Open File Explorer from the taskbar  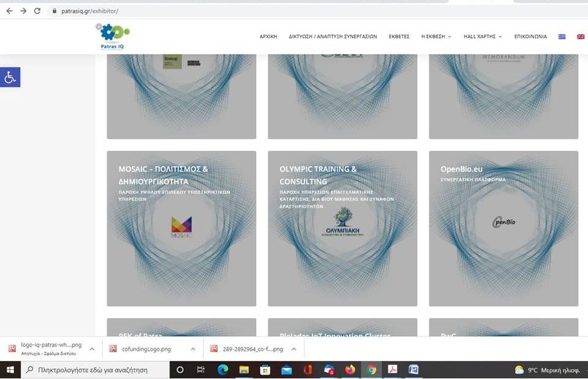coord(244,370)
